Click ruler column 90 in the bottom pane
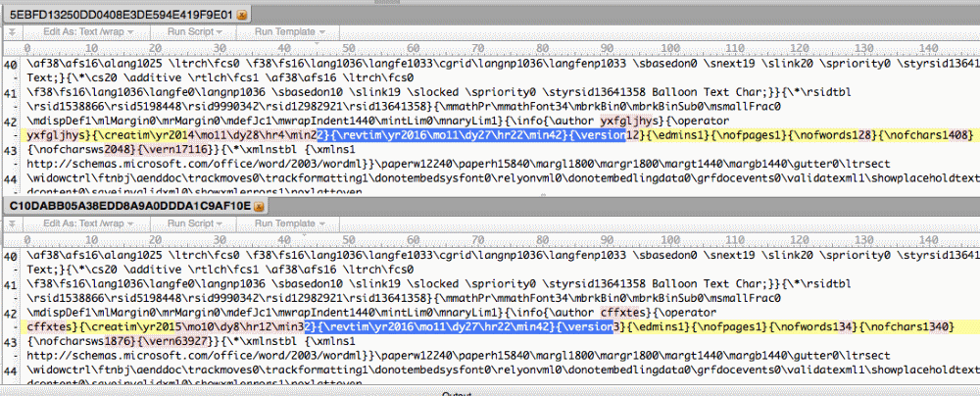Image resolution: width=980 pixels, height=396 pixels. [x=607, y=239]
